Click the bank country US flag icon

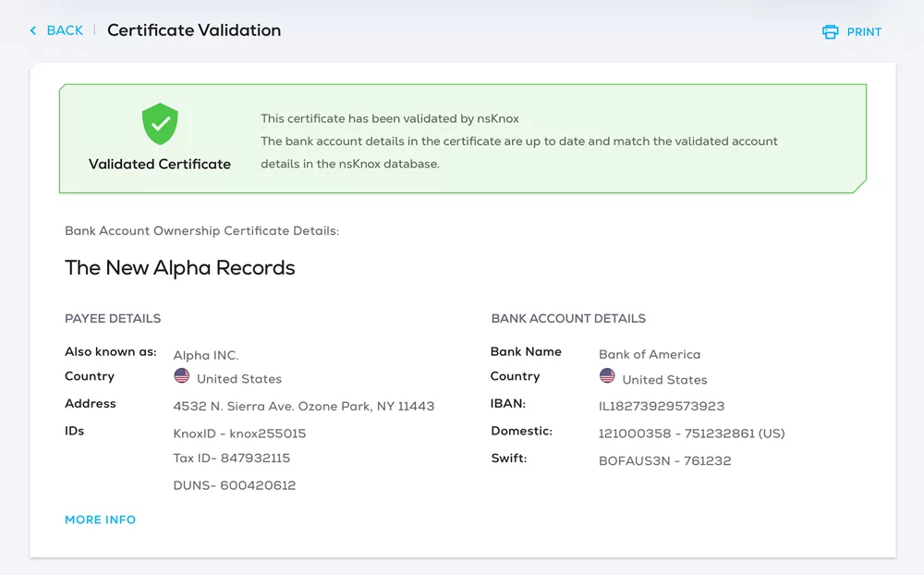tap(607, 376)
